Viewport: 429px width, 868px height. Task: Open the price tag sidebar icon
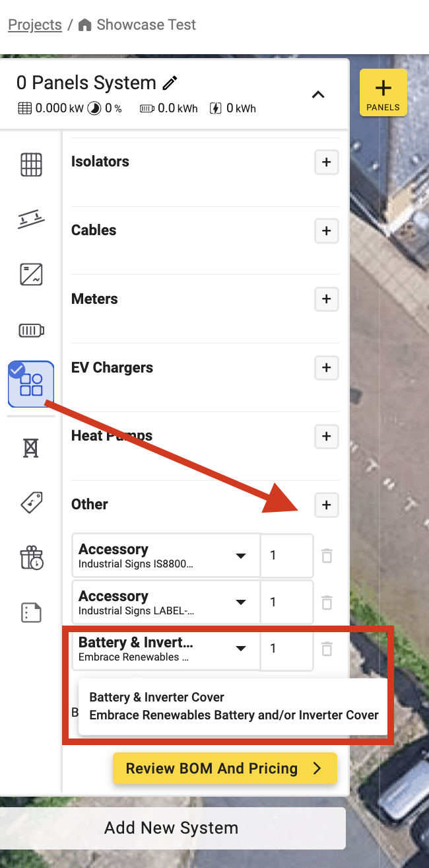coord(31,503)
